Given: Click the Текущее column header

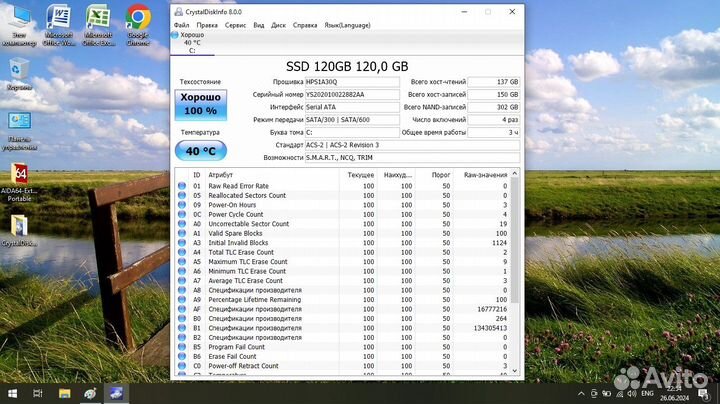Looking at the screenshot, I should [x=360, y=175].
